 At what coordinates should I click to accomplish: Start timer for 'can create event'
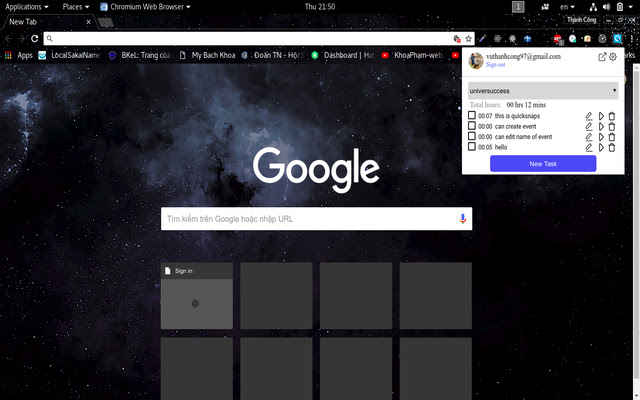(x=601, y=127)
